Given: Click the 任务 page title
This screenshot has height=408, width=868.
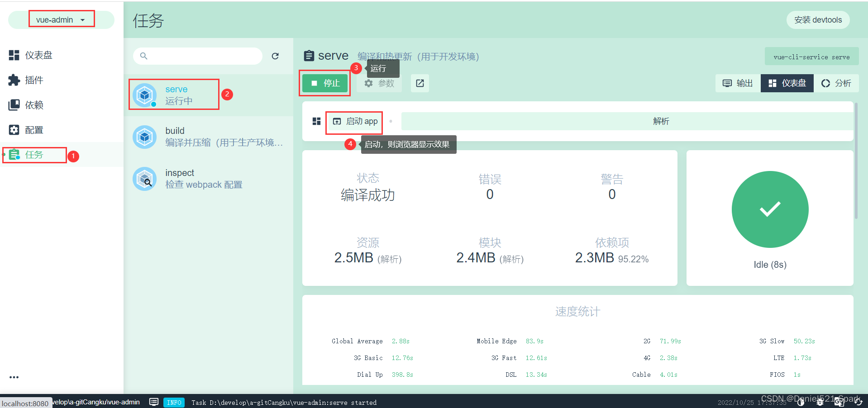Looking at the screenshot, I should [x=148, y=20].
